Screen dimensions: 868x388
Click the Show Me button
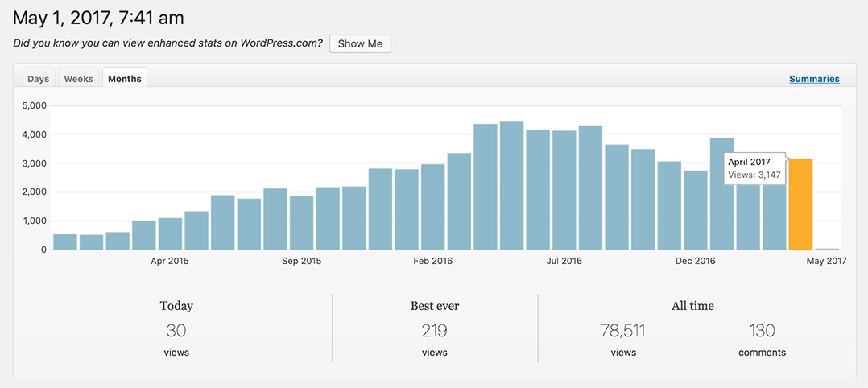coord(361,43)
